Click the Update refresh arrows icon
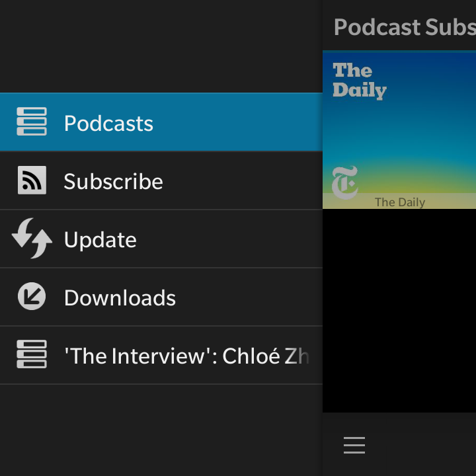This screenshot has width=476, height=476. 32,238
